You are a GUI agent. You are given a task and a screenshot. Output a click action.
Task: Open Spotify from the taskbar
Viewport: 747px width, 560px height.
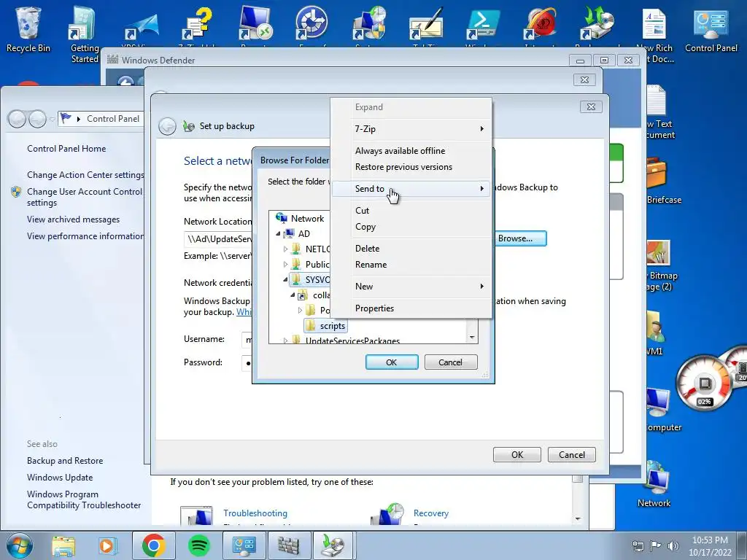click(x=198, y=545)
